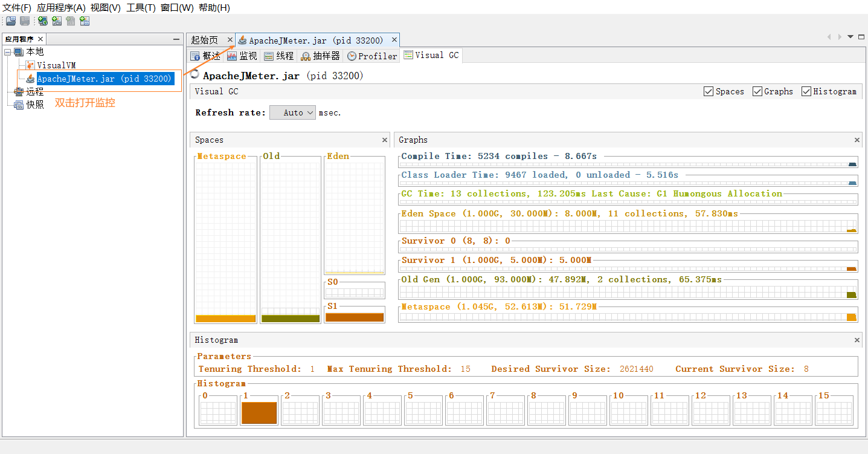Click the 监视 tab's chart icon
Screen dimensions: 868x454
click(232, 56)
